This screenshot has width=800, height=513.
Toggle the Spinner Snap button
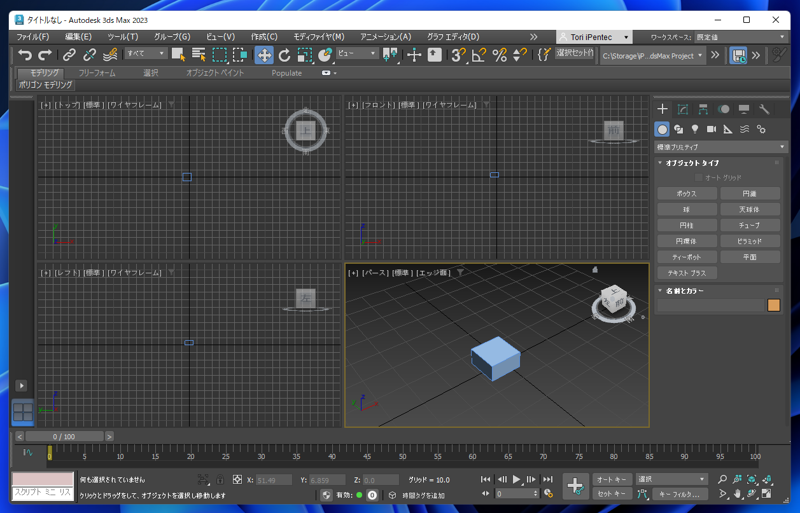coord(519,55)
